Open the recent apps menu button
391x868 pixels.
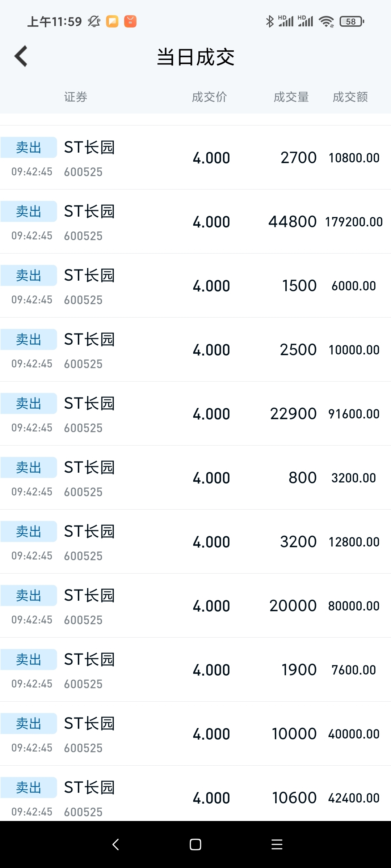(277, 844)
